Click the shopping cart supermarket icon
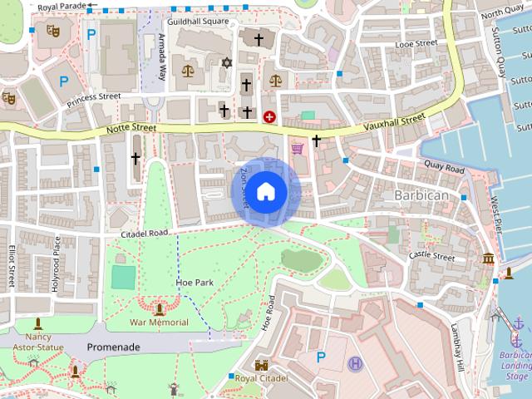Viewport: 532px width, 399px height. point(298,148)
